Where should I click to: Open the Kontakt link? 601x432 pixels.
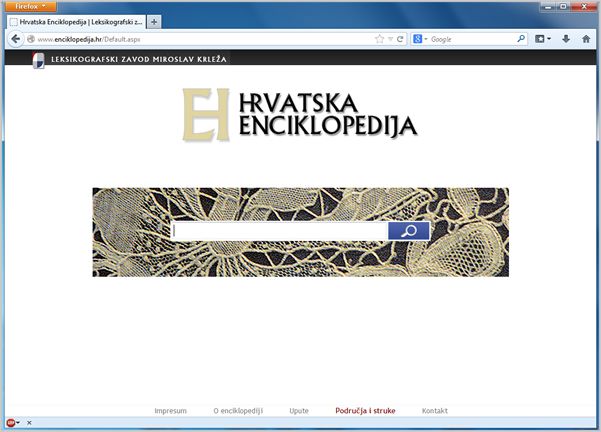(435, 411)
